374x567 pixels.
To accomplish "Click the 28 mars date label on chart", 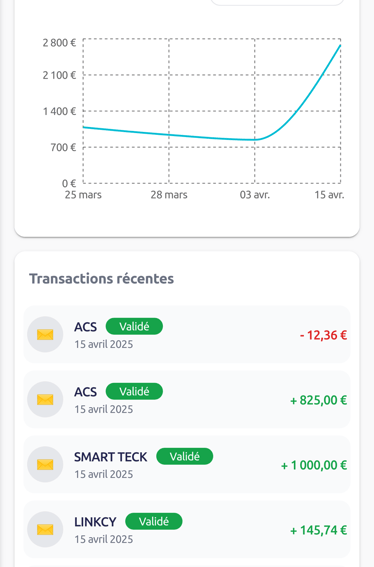I will (x=169, y=195).
